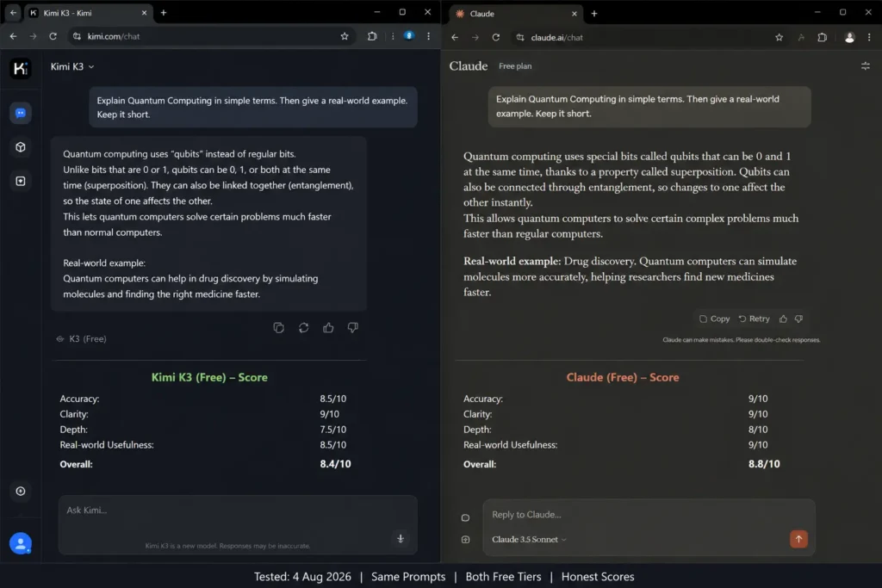Click the "Tested: 4 Aug 2026" footer text
The height and width of the screenshot is (588, 882).
coord(302,577)
